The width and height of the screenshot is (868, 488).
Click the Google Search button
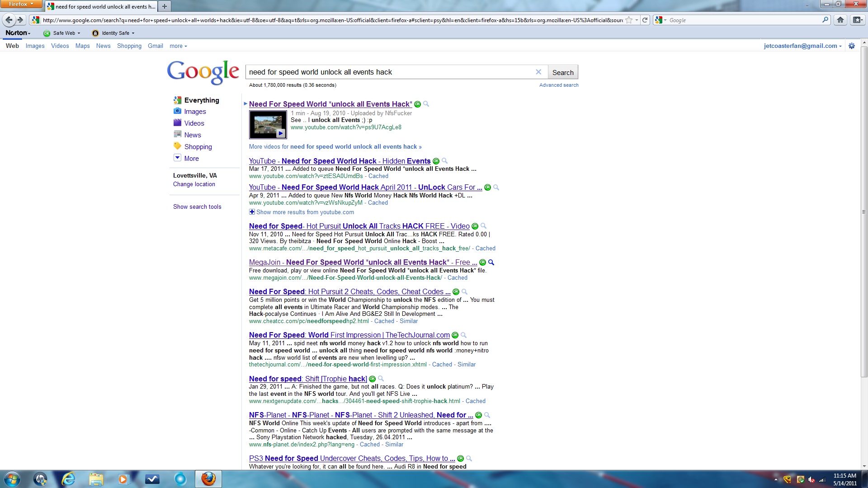pyautogui.click(x=563, y=72)
